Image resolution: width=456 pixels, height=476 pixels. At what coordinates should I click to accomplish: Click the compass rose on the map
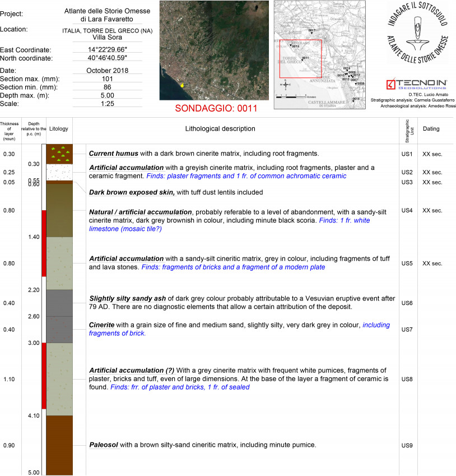point(286,85)
